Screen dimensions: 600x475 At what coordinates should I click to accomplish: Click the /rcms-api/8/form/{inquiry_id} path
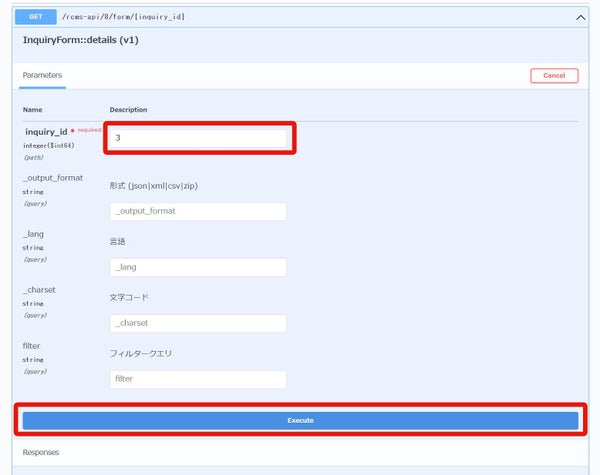click(x=123, y=17)
